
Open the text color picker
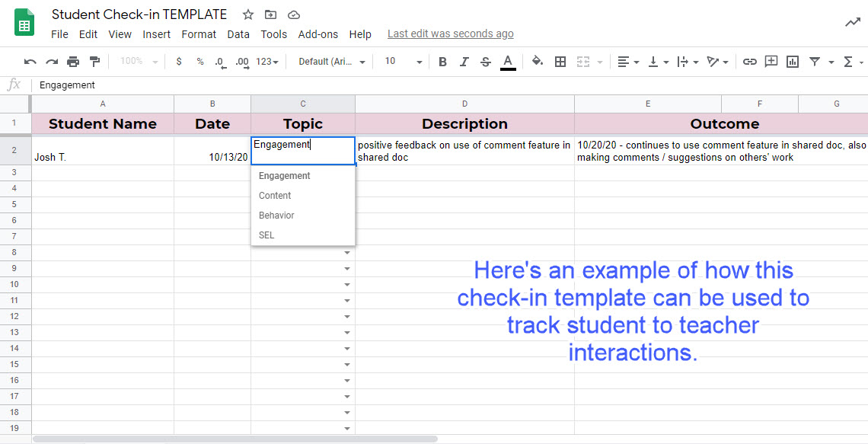click(x=508, y=62)
